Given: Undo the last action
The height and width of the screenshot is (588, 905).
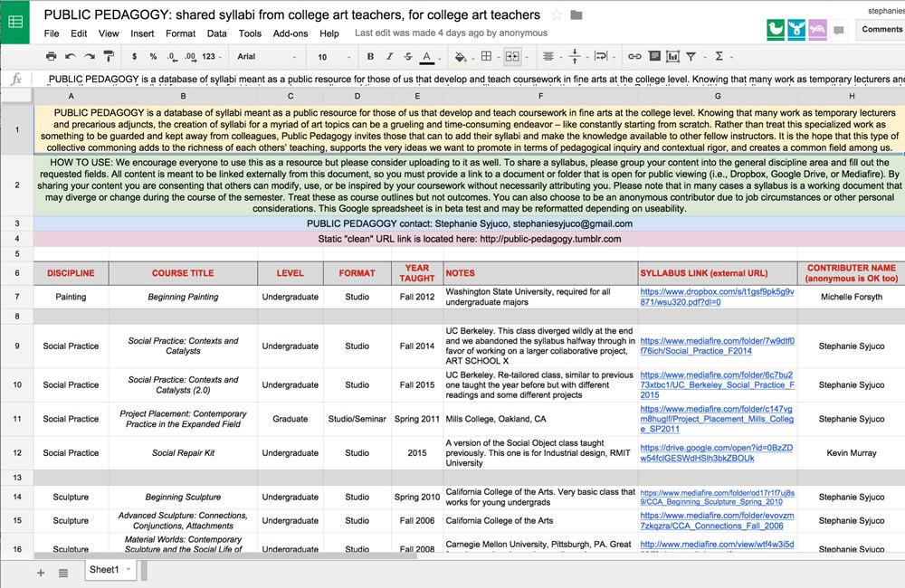Looking at the screenshot, I should pyautogui.click(x=71, y=56).
